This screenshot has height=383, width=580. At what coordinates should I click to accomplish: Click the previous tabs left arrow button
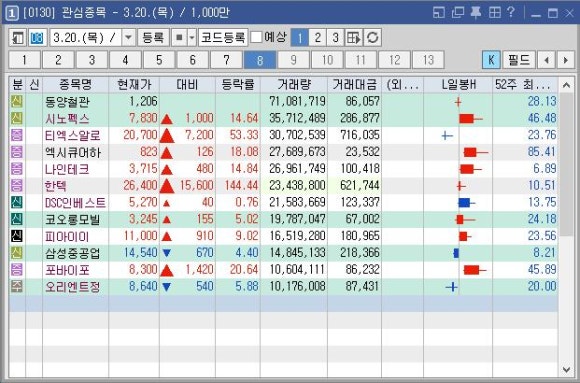[546, 60]
